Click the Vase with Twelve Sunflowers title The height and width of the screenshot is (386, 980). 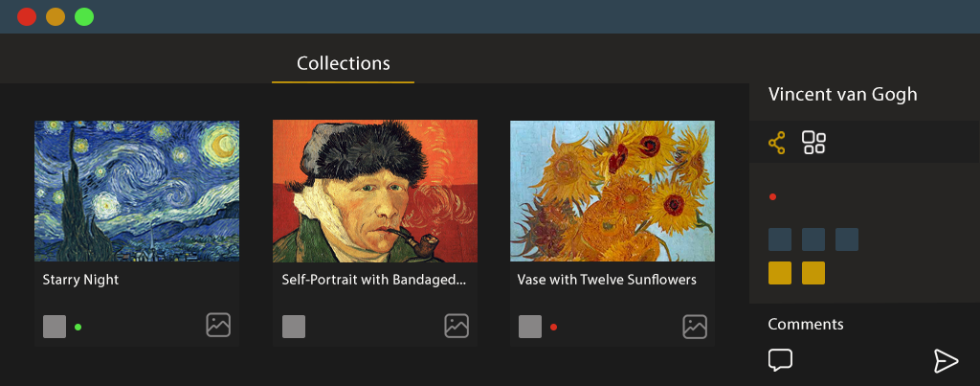point(607,281)
